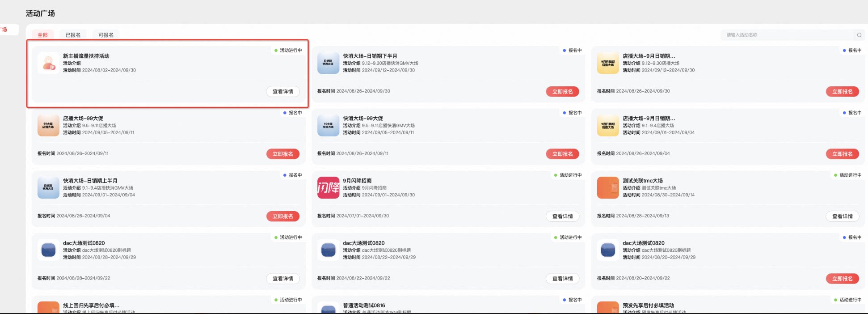Screen dimensions: 868x314
Task: Open the 新主播流量扶持活动 thumbnail icon
Action: click(x=48, y=63)
